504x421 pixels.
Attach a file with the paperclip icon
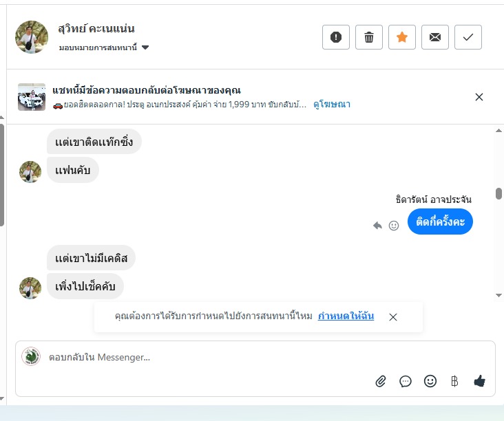click(x=381, y=381)
